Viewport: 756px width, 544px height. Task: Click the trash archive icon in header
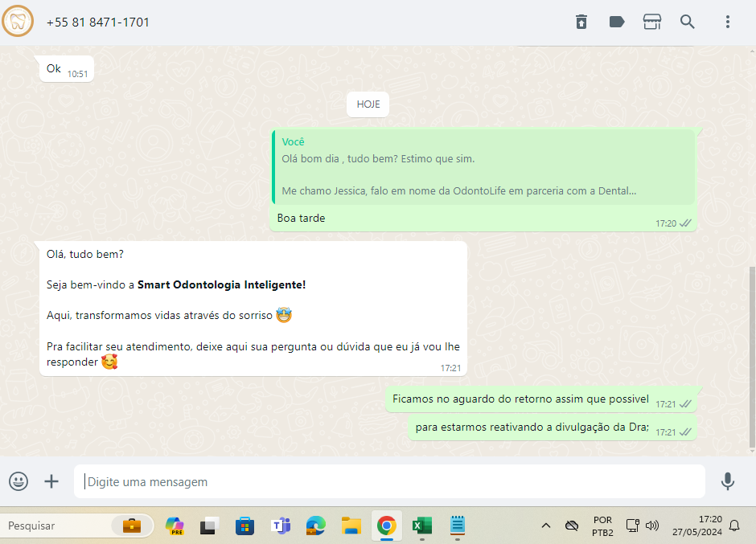click(581, 22)
